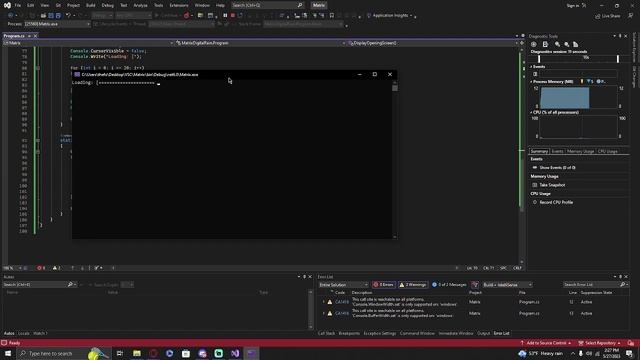The height and width of the screenshot is (360, 640).
Task: Click the Windows Start button
Action: tap(8, 353)
